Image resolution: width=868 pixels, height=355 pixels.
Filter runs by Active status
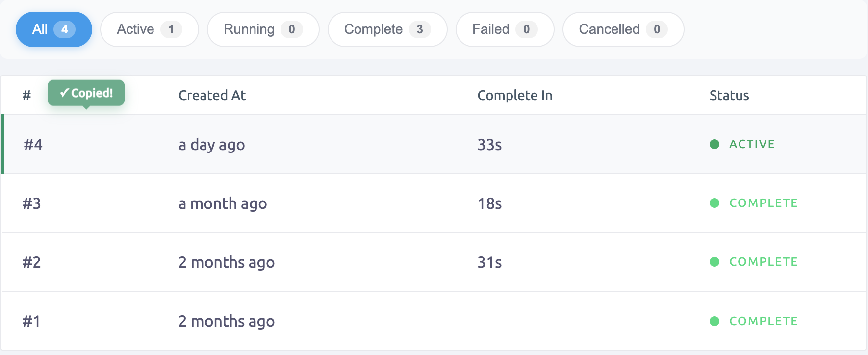[x=149, y=29]
